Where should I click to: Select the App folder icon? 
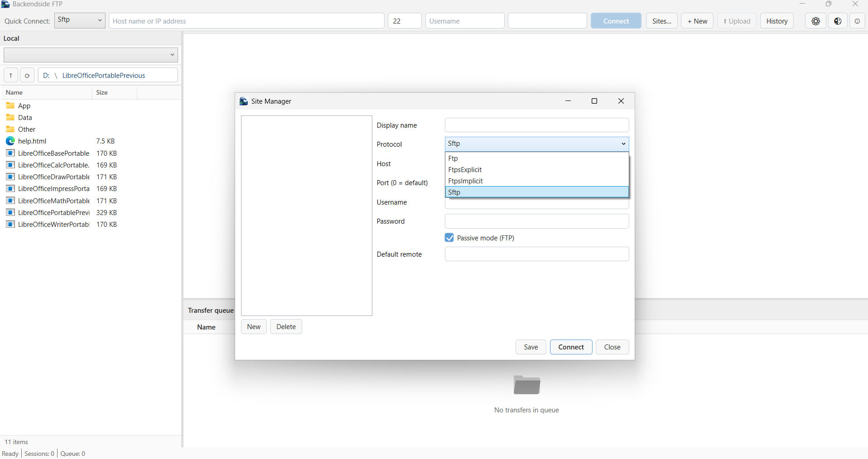(10, 105)
